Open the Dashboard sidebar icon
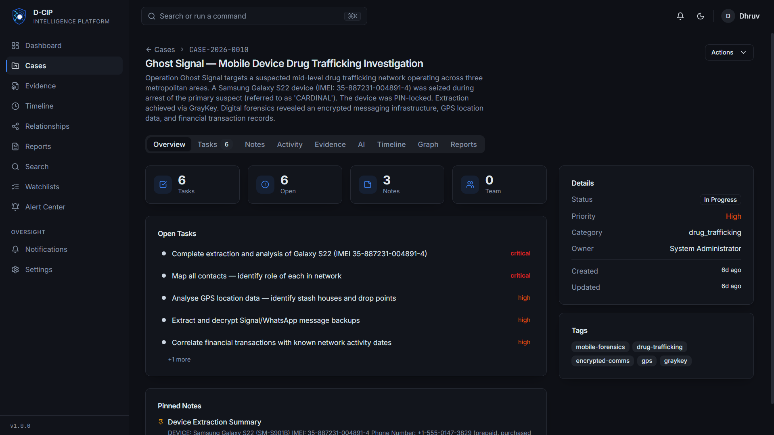The image size is (774, 435). click(x=15, y=45)
